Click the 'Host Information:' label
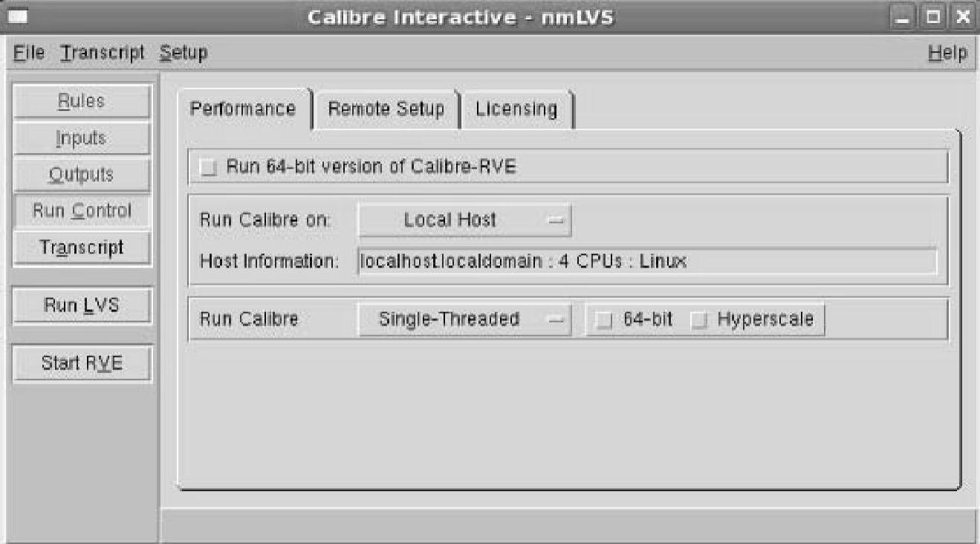 tap(269, 262)
